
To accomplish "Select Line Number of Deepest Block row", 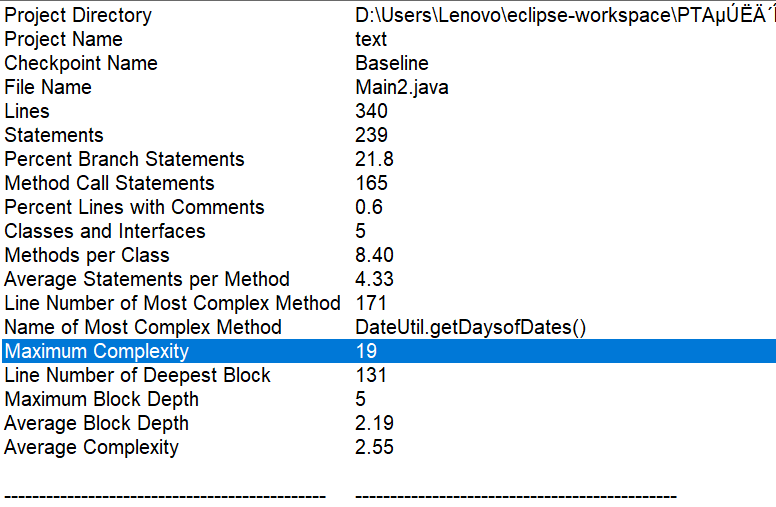I will click(137, 375).
